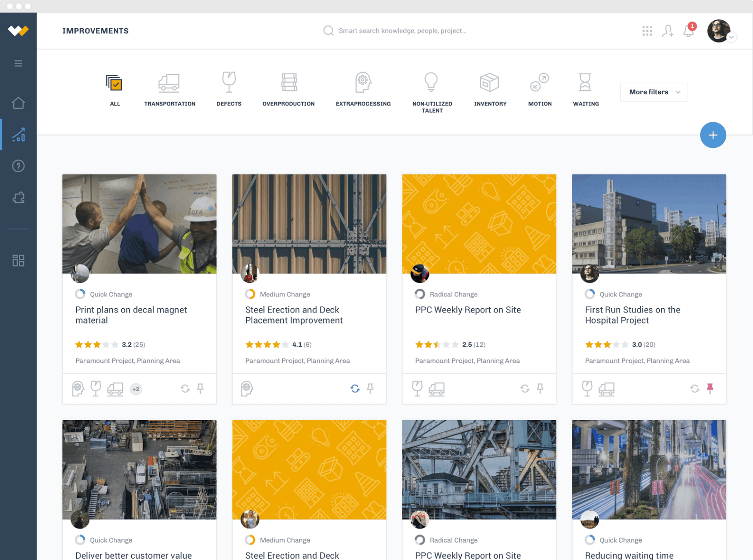Toggle refresh on top PPC Weekly Report card
The height and width of the screenshot is (560, 753).
point(525,389)
